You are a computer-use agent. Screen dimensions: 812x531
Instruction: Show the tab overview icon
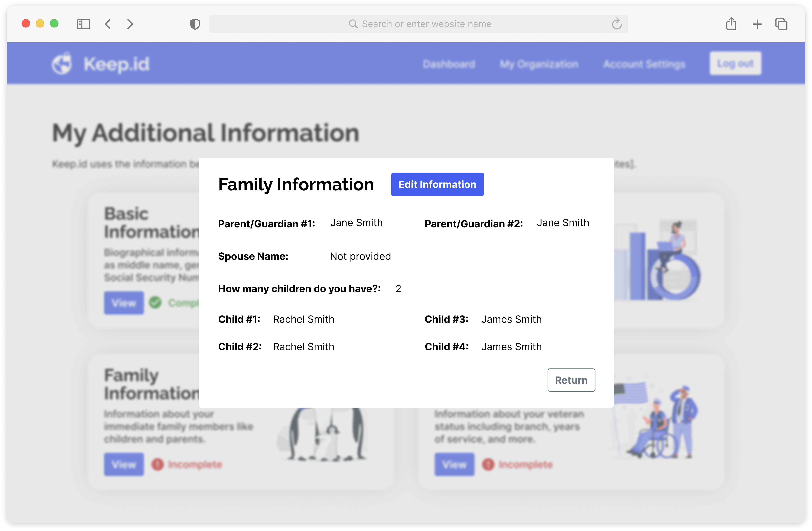click(781, 24)
